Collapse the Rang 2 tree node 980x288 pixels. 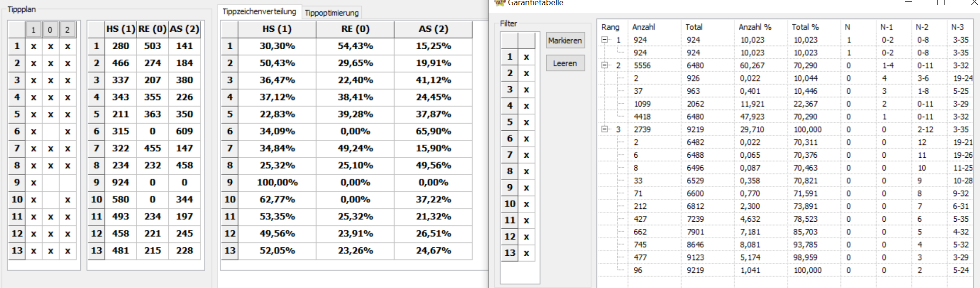click(604, 65)
